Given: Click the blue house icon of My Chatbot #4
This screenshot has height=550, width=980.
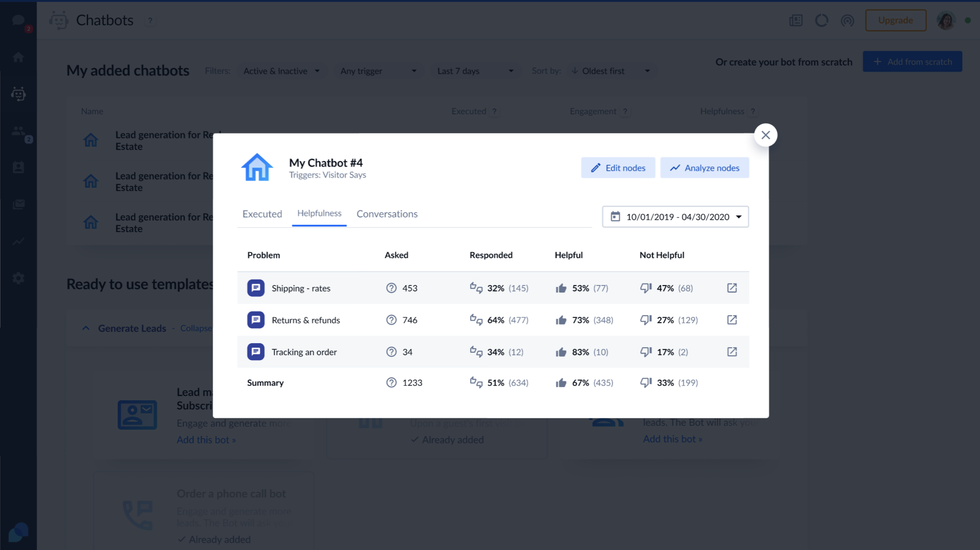Looking at the screenshot, I should click(257, 167).
